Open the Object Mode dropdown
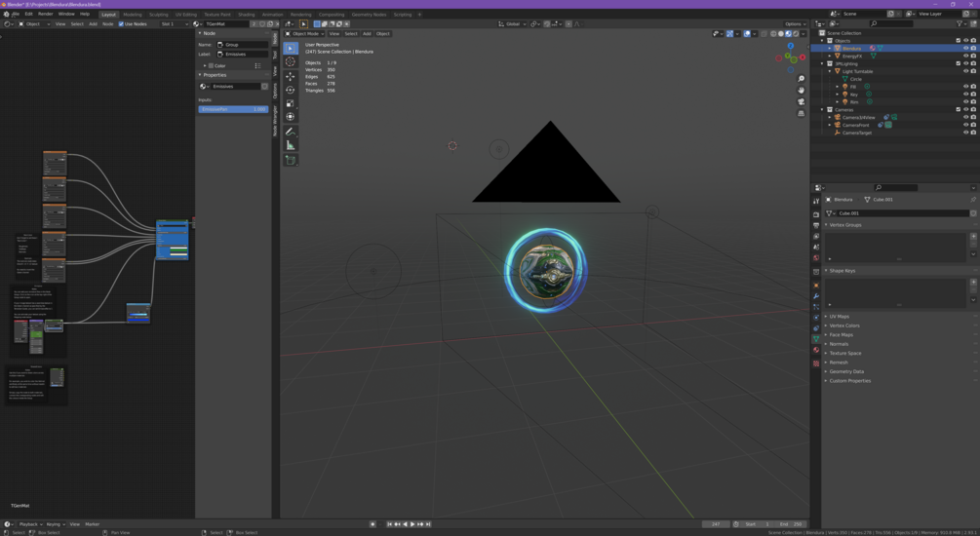Image resolution: width=980 pixels, height=536 pixels. pyautogui.click(x=305, y=34)
